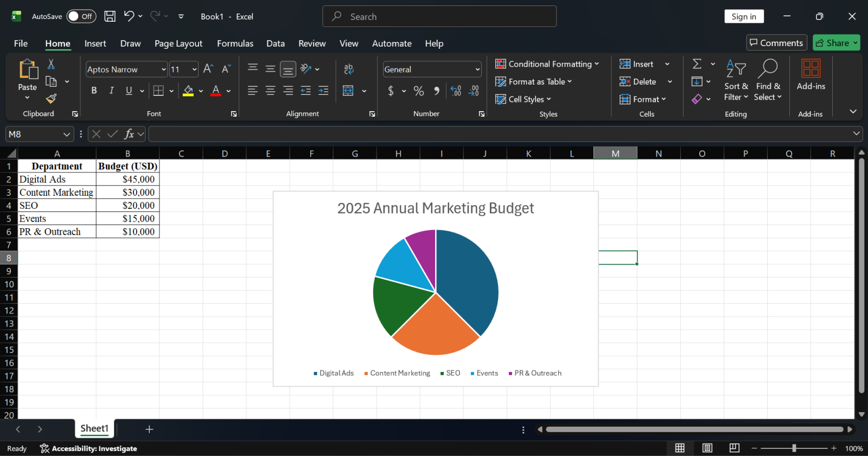This screenshot has width=868, height=456.
Task: Open the File menu
Action: 21,43
